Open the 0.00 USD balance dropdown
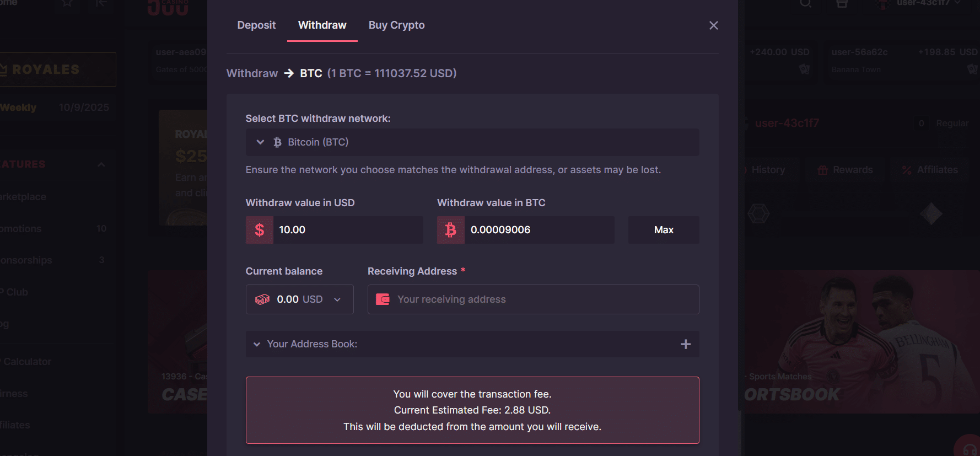Screen dimensions: 980x456 pos(299,299)
